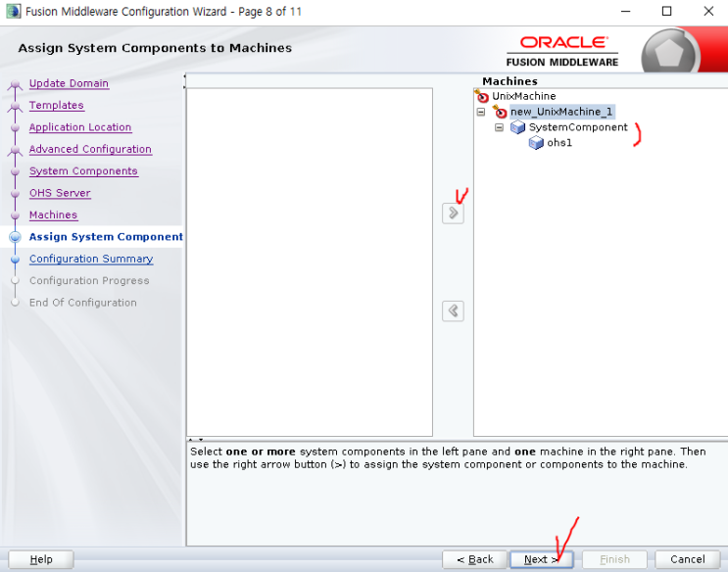Screen dimensions: 728x572
Task: Click the ohs1 component cube icon
Action: [536, 143]
